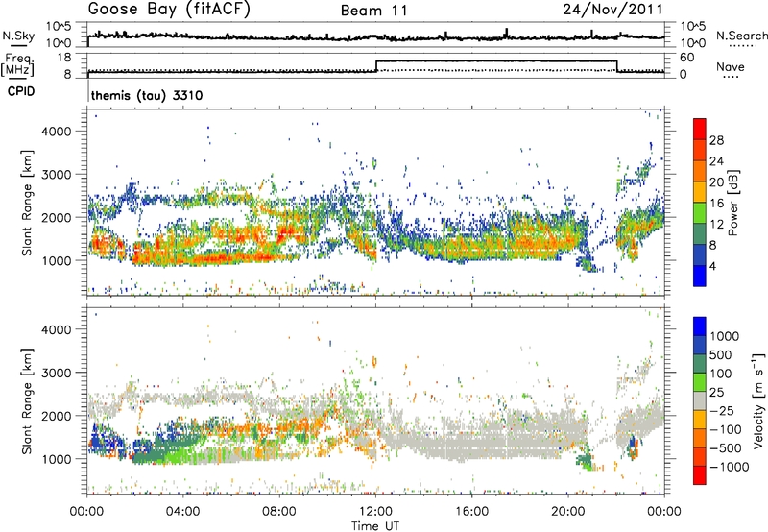The height and width of the screenshot is (532, 768).
Task: Click the "Slant Range [km]" label of velocity panel
Action: 27,401
